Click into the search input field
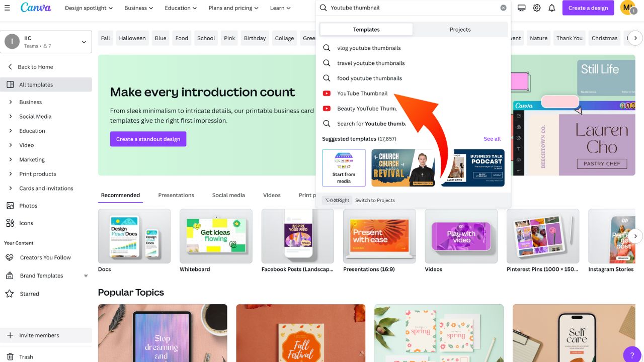This screenshot has width=644, height=362. [x=413, y=8]
